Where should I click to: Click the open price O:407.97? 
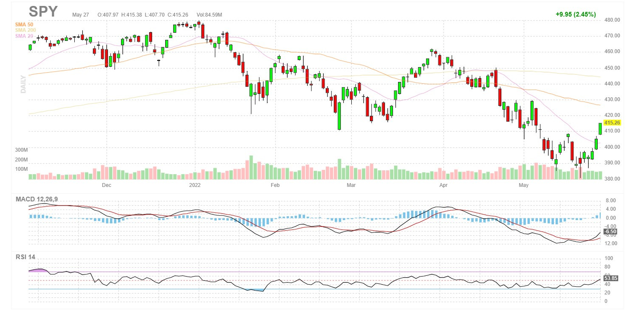click(x=109, y=14)
